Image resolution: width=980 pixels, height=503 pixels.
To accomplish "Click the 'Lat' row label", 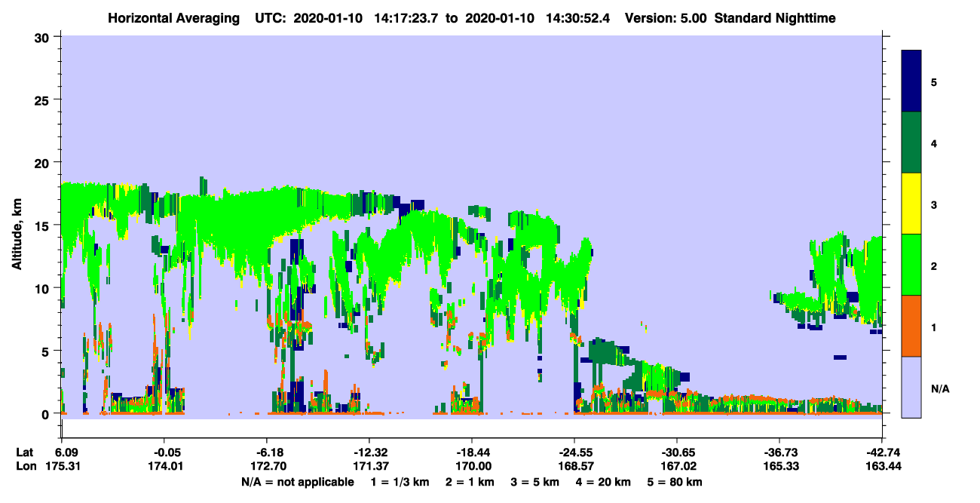I will tap(25, 452).
